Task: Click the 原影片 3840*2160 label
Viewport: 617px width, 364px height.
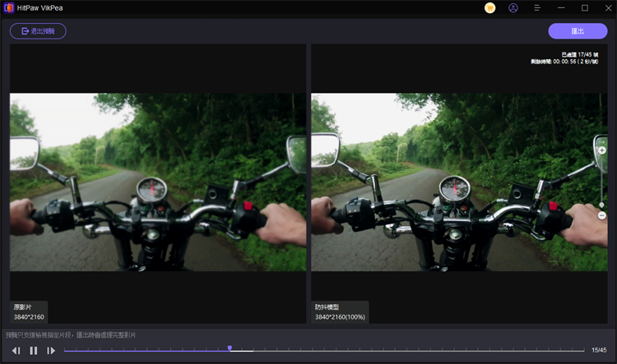Action: coord(29,311)
